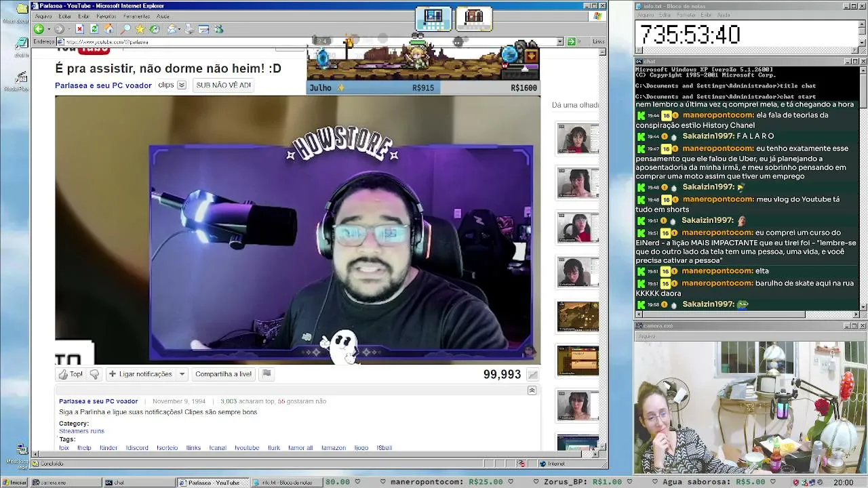Click the !youtube tag link
Viewport: 868px width, 488px height.
coord(247,448)
